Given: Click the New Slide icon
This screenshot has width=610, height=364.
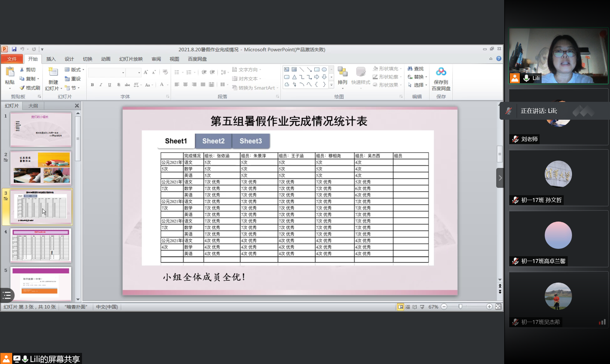Looking at the screenshot, I should 53,72.
